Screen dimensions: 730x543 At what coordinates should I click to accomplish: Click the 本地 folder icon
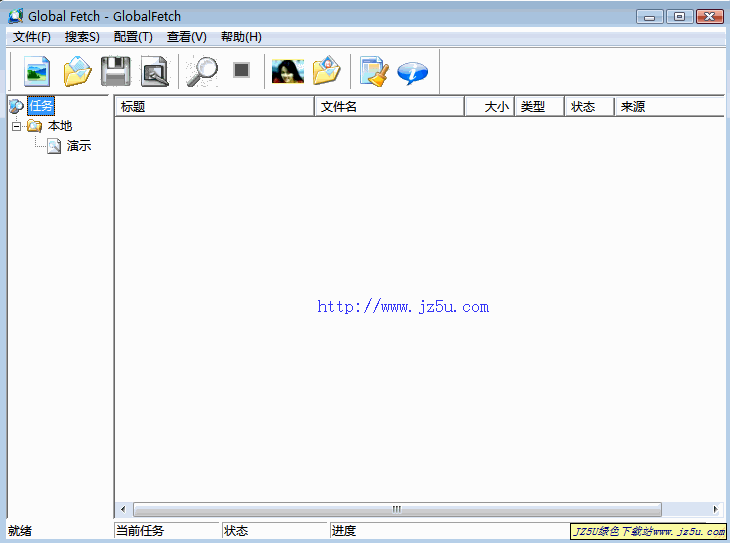[34, 126]
